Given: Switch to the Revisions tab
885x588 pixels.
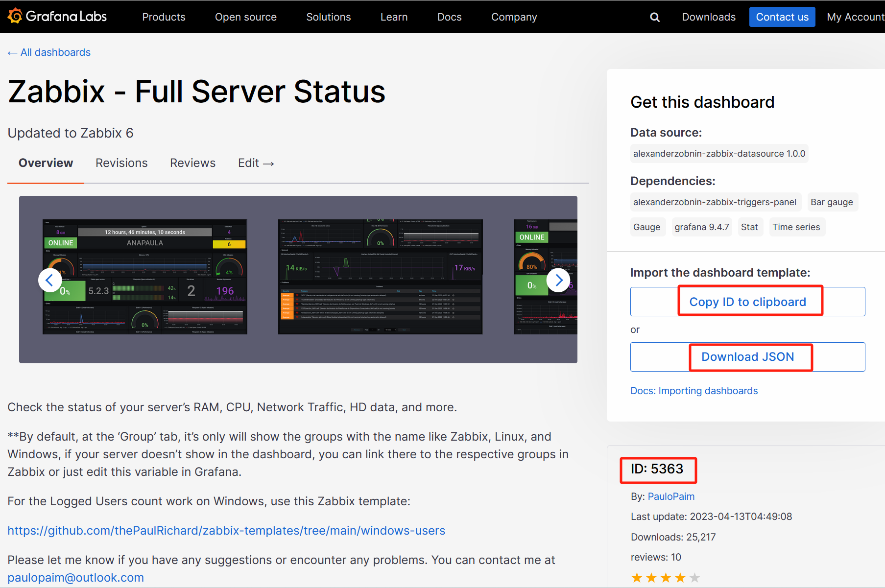Looking at the screenshot, I should pyautogui.click(x=121, y=163).
